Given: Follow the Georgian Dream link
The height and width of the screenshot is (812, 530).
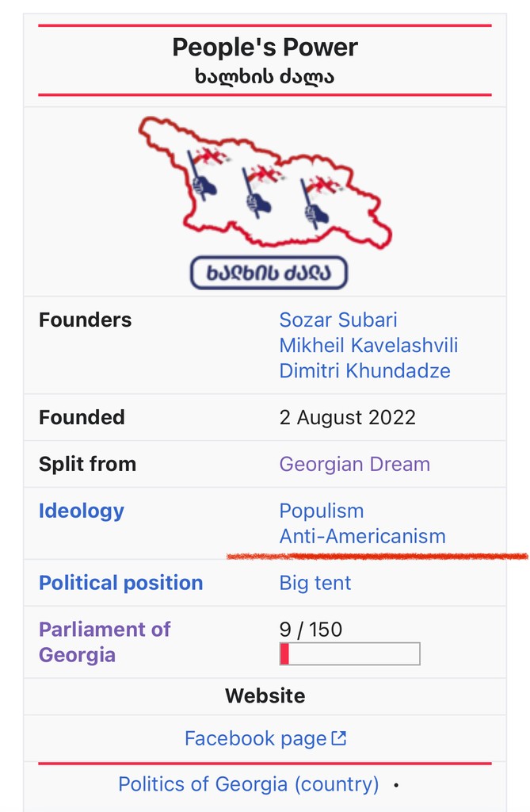Looking at the screenshot, I should coord(355,464).
